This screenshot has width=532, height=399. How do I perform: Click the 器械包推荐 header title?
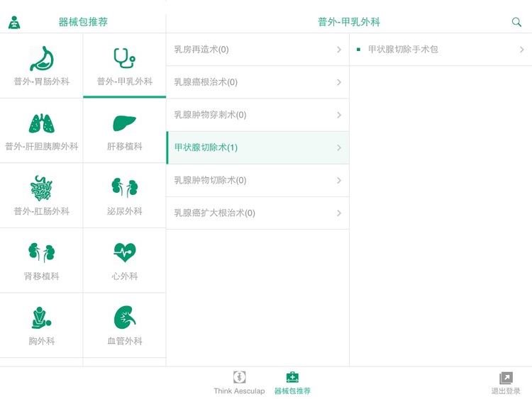coord(83,22)
